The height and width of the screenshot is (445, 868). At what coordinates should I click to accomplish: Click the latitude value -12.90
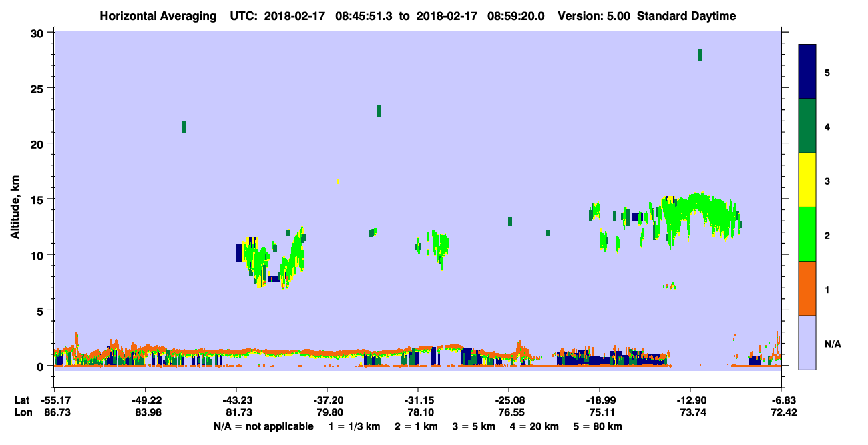click(x=690, y=400)
